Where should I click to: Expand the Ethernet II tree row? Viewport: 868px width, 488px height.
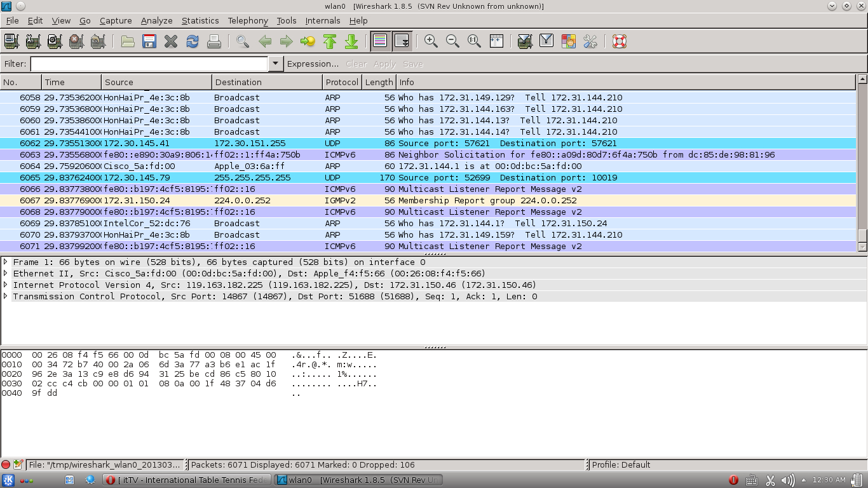[6, 273]
